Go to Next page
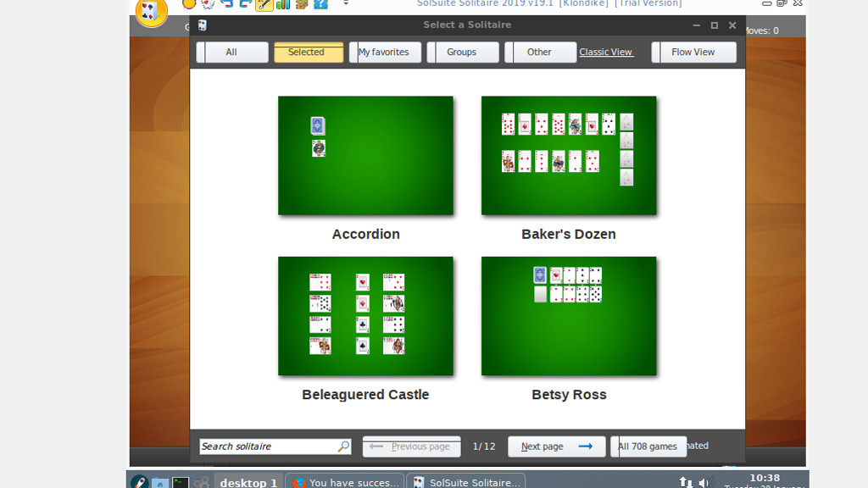 [x=556, y=446]
